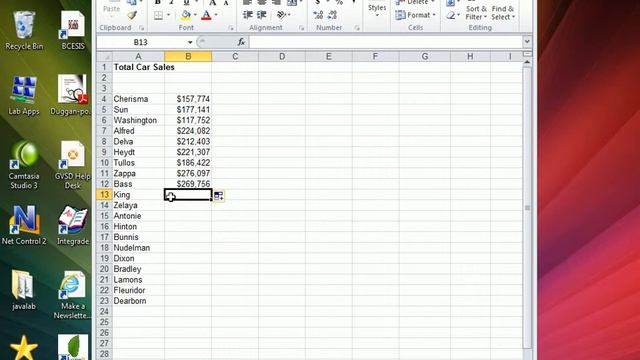The image size is (640, 360).
Task: Expand the formula bar chevron
Action: pyautogui.click(x=527, y=42)
